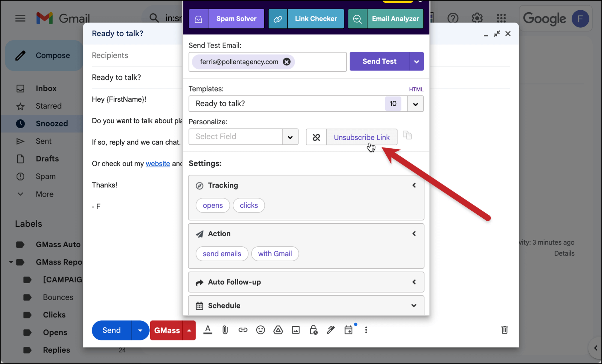This screenshot has height=364, width=602.
Task: Open the Replies label
Action: (56, 350)
